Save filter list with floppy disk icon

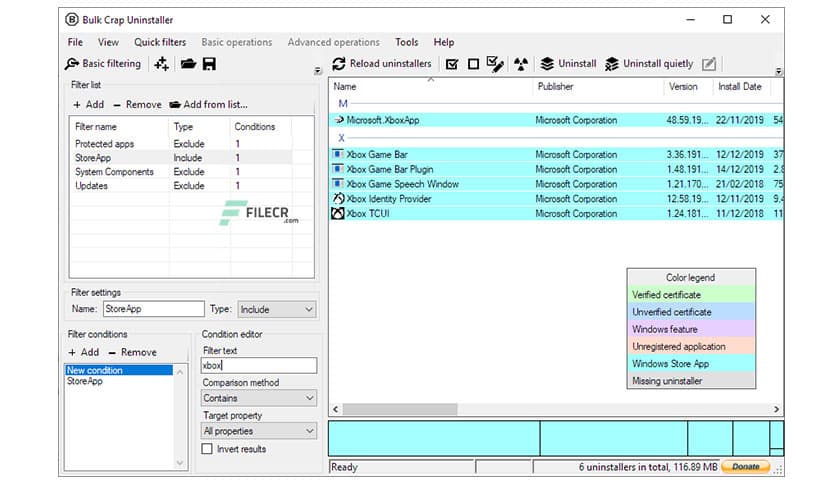[x=209, y=64]
